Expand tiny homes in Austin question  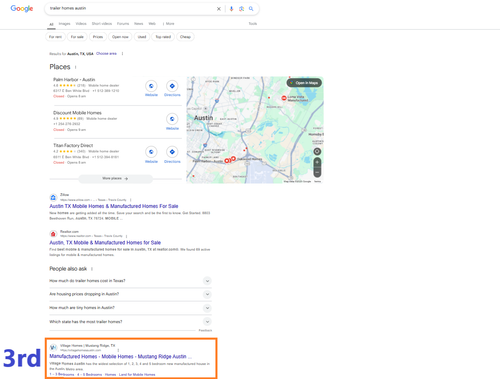pos(130,308)
